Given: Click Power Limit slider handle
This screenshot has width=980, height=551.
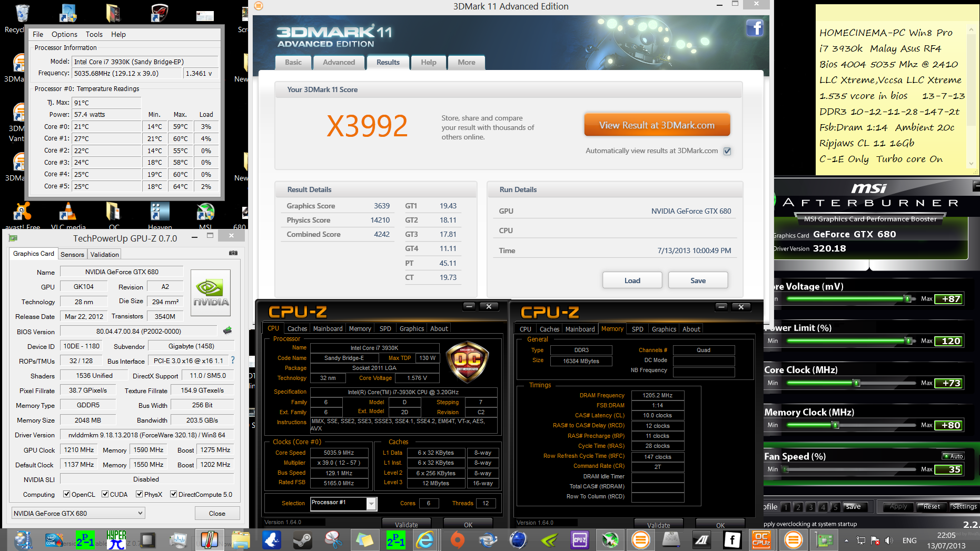Looking at the screenshot, I should tap(908, 340).
